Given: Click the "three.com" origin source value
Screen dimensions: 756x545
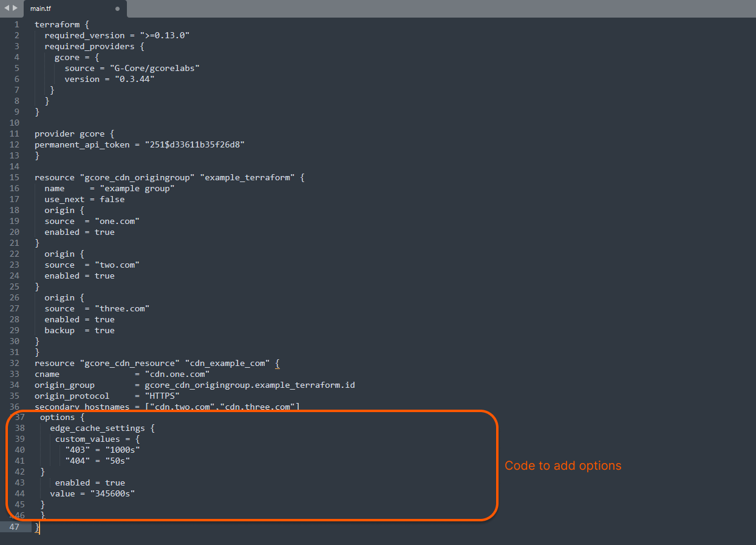Looking at the screenshot, I should [x=121, y=308].
